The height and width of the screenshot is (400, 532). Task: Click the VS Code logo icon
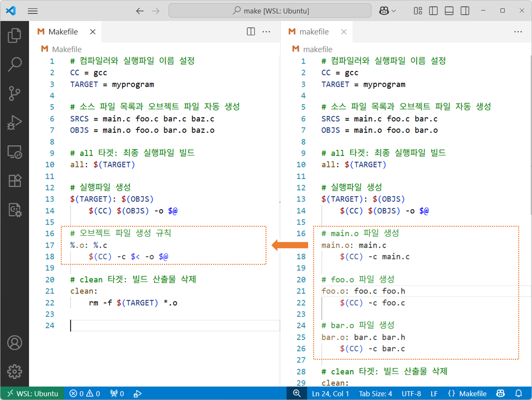11,11
